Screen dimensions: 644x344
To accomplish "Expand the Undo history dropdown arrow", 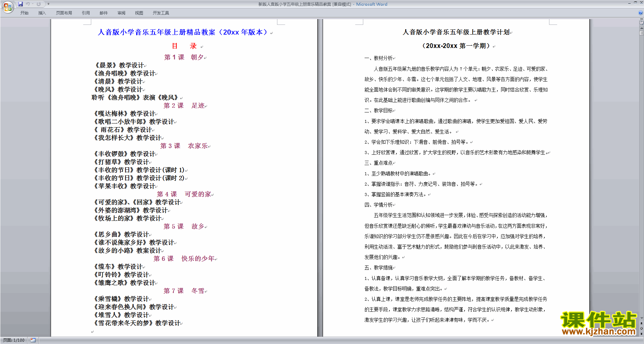I will tap(33, 4).
